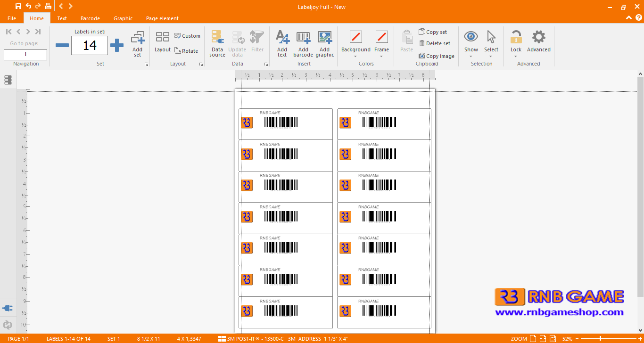Jump to the first page

point(8,32)
